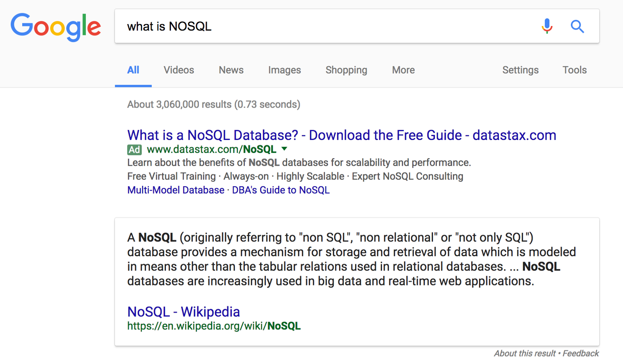This screenshot has width=623, height=364.
Task: Open the Settings menu
Action: coord(520,70)
